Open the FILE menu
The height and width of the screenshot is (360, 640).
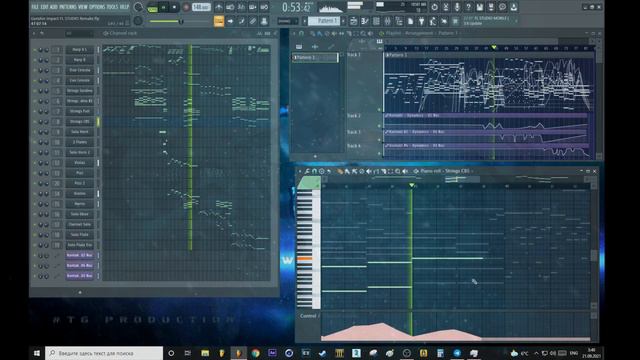tap(35, 7)
